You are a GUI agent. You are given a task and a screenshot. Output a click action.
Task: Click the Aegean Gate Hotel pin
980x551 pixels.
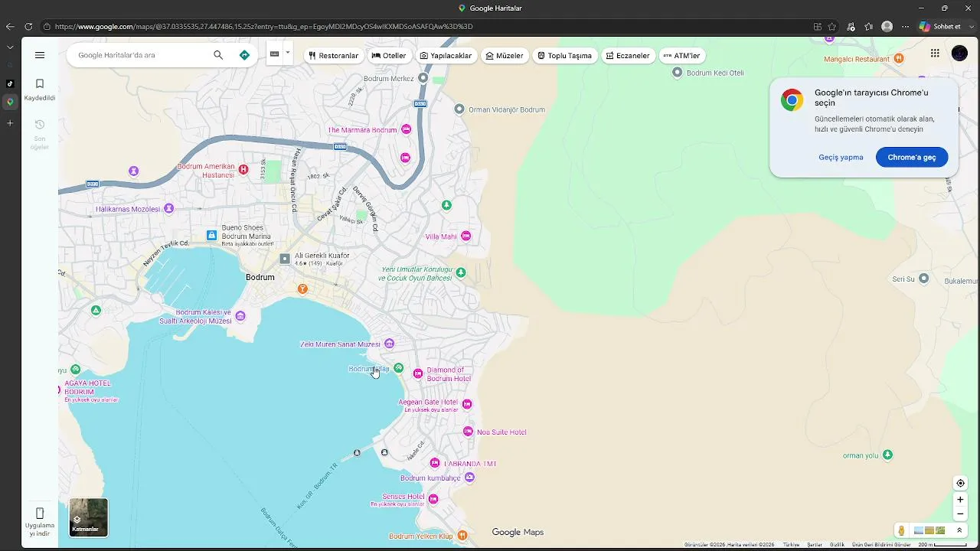[x=467, y=403]
